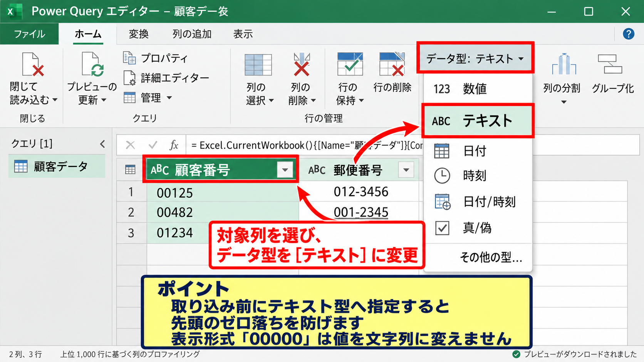Click the 列の分割 icon
The image size is (644, 362).
pyautogui.click(x=564, y=64)
